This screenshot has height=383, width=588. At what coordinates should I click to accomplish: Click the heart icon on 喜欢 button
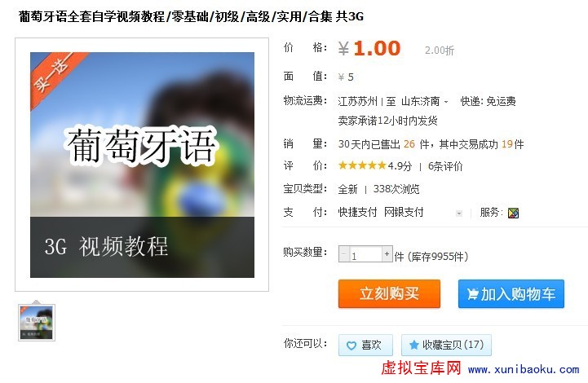coord(351,346)
